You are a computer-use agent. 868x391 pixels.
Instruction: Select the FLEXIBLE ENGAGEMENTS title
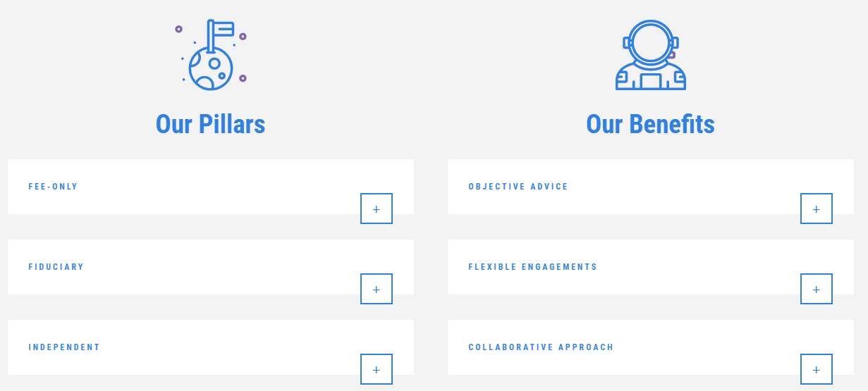[x=533, y=267]
